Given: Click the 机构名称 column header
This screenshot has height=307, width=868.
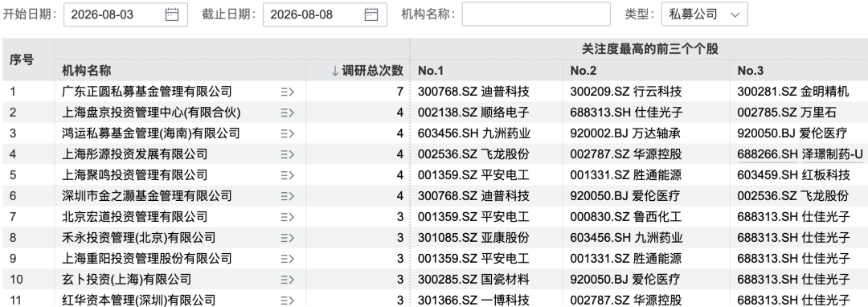Looking at the screenshot, I should pyautogui.click(x=86, y=71).
